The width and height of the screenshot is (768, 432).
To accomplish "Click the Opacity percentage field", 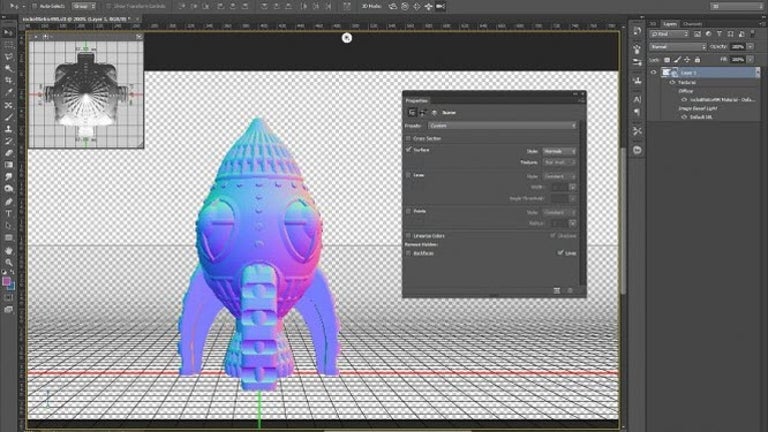I will click(x=738, y=47).
